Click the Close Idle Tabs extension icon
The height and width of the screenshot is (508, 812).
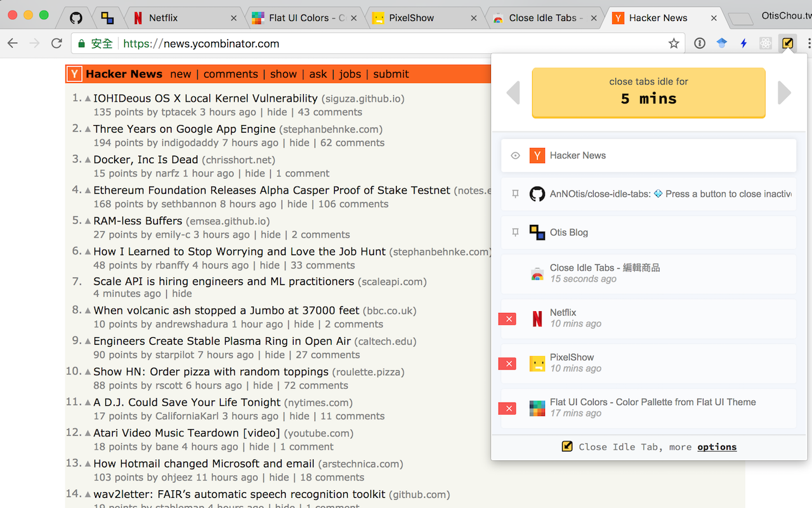pyautogui.click(x=787, y=43)
